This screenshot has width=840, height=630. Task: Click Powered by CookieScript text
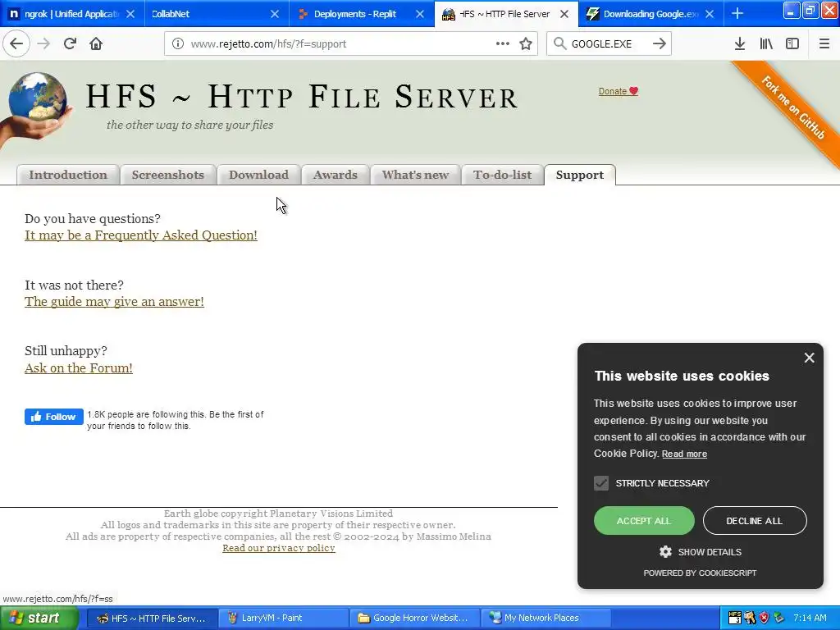(700, 573)
